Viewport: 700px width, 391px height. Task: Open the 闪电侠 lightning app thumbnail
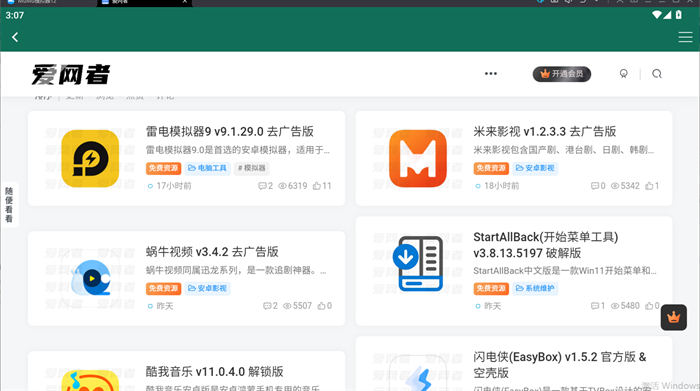[x=418, y=374]
